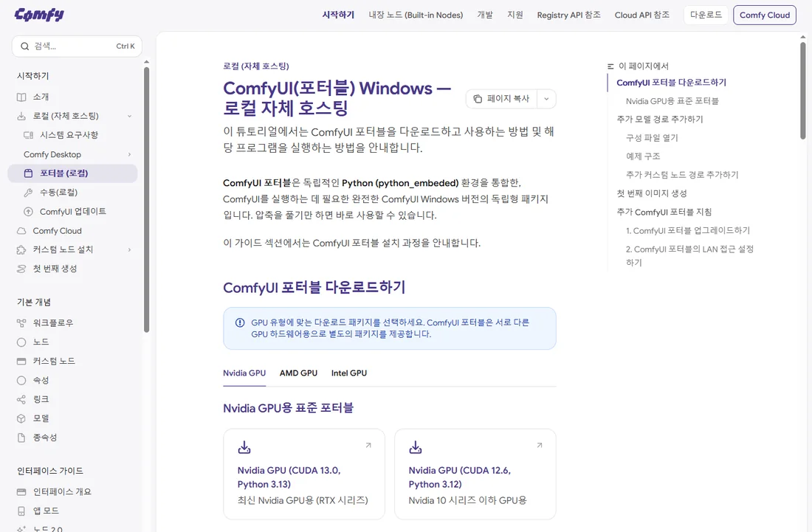The height and width of the screenshot is (532, 812).
Task: Click the circle icon beside 노드
Action: [x=21, y=342]
